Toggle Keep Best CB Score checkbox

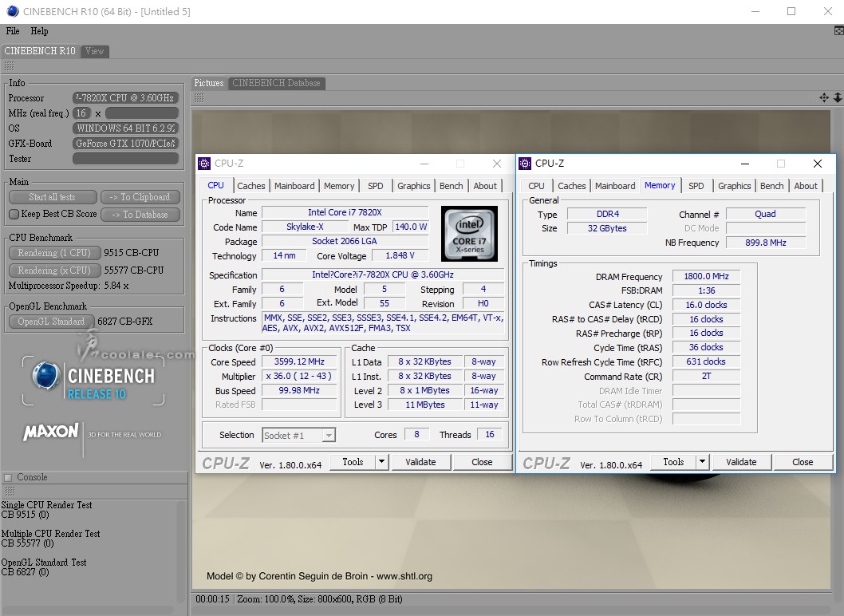[x=14, y=215]
